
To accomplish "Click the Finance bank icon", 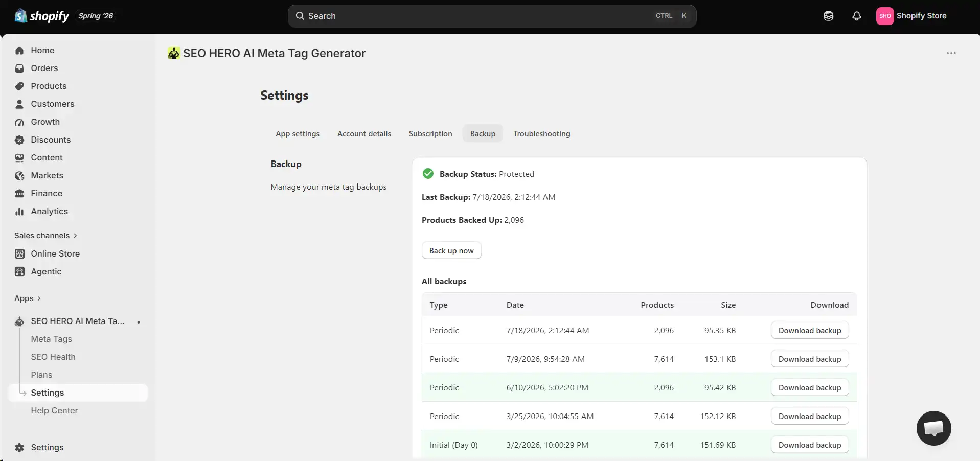I will coord(19,193).
